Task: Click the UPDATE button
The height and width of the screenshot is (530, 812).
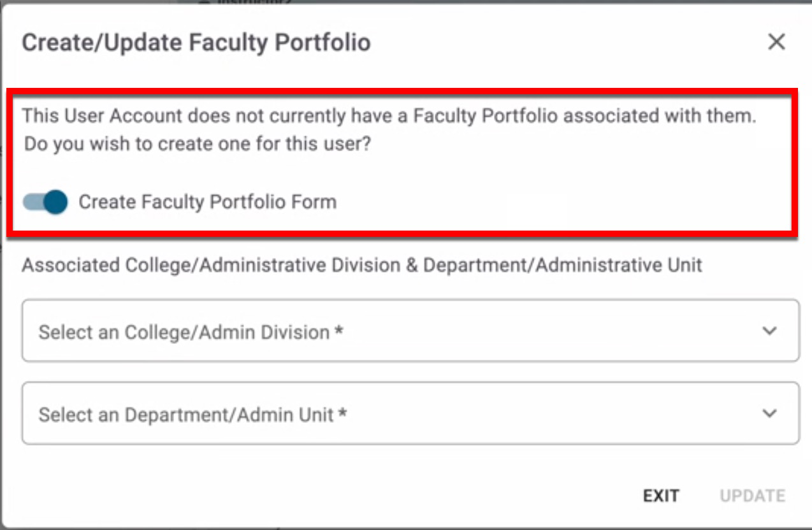Action: (752, 496)
